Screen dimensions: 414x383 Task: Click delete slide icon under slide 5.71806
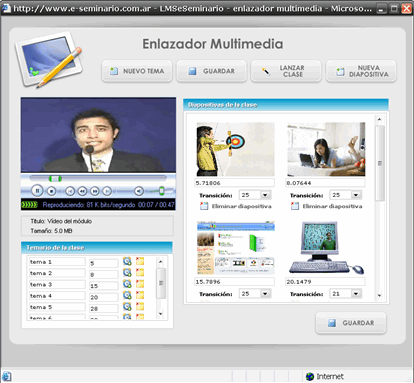(204, 206)
